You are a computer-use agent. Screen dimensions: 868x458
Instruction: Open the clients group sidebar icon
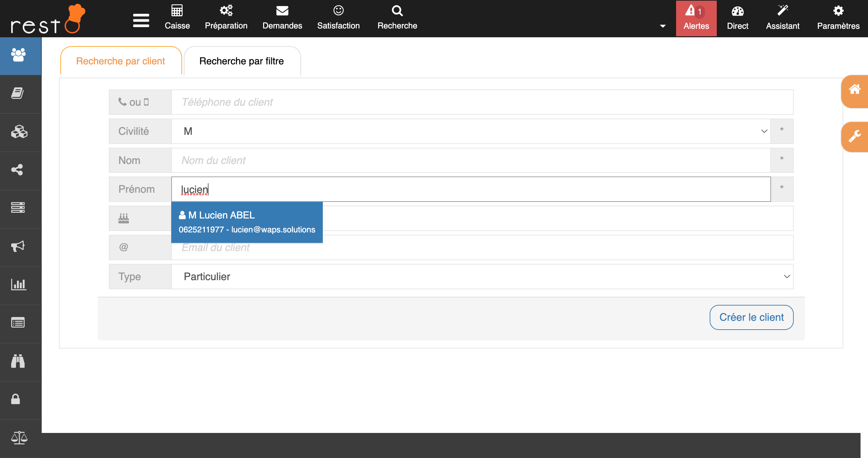(x=18, y=55)
